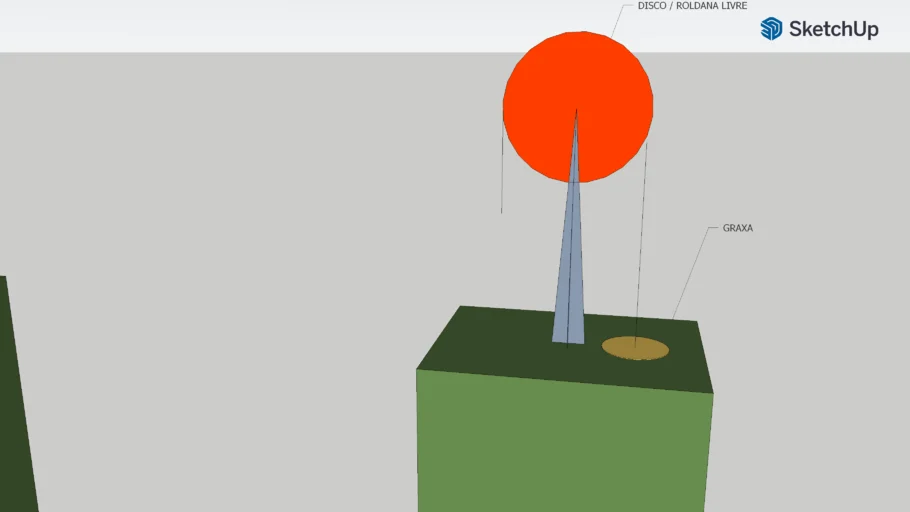
Task: Select the yellow grease ellipse on the block
Action: pos(635,348)
